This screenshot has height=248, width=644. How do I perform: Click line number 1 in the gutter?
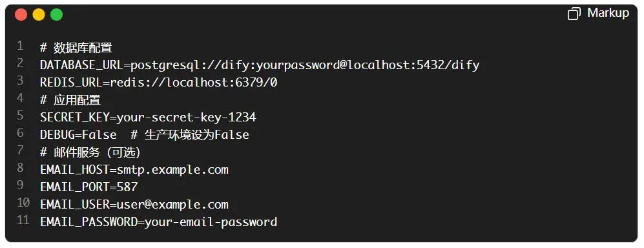point(21,46)
